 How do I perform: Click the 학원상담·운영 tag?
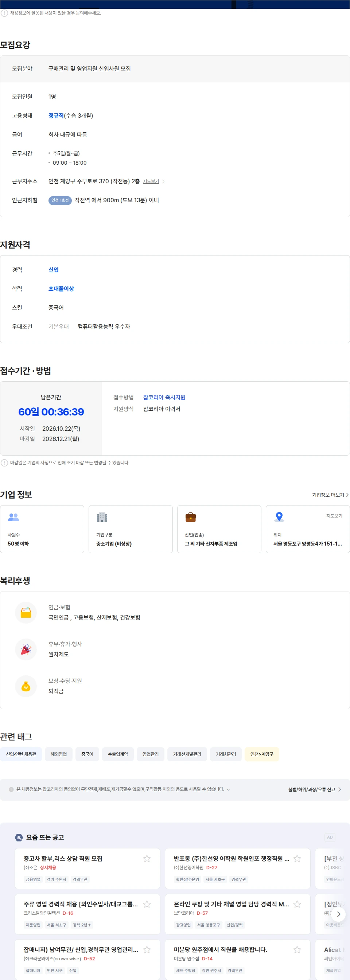click(187, 880)
